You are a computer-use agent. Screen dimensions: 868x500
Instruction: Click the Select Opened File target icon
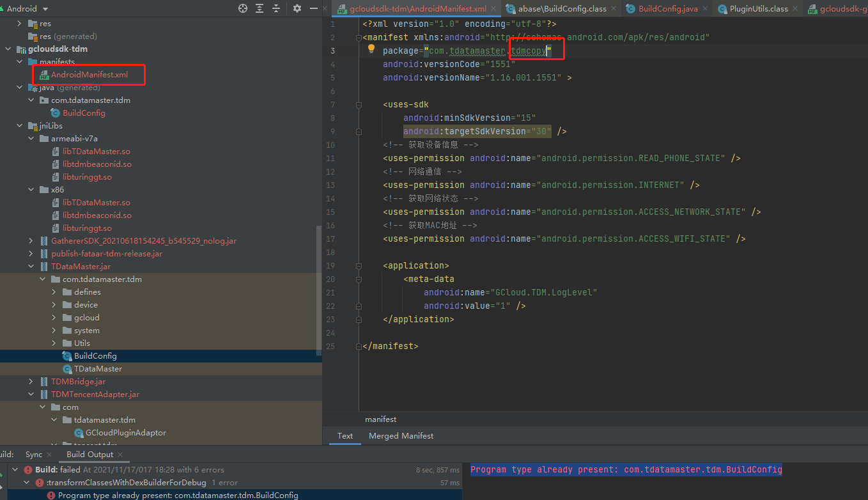[x=243, y=8]
